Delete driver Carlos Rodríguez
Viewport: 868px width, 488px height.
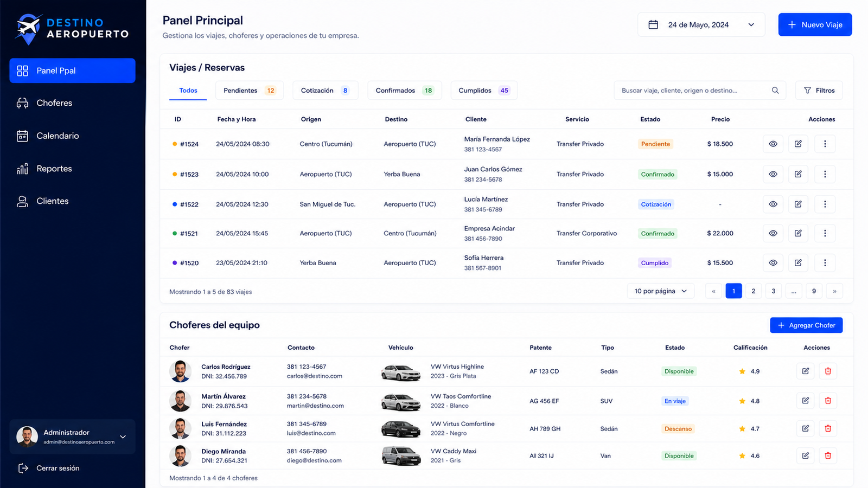[828, 371]
